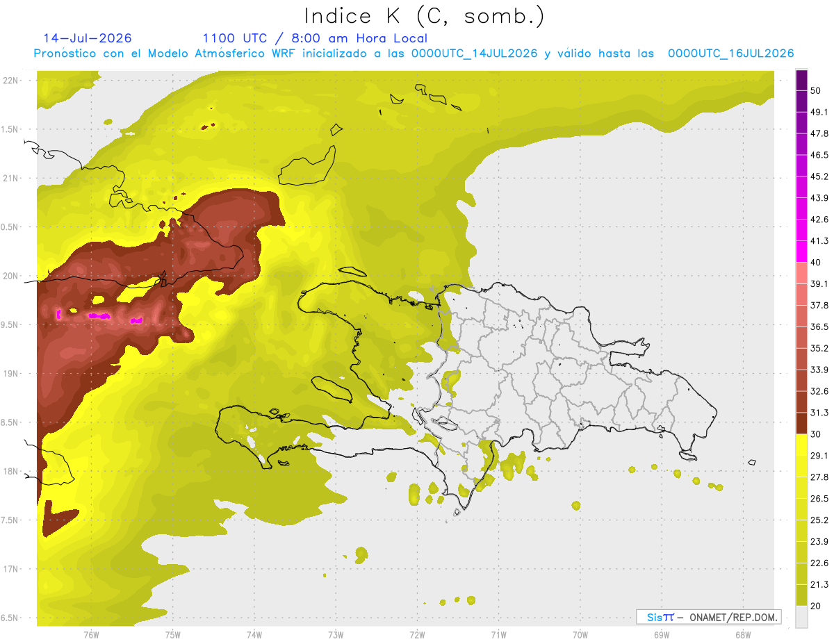Click the '75W' longitude label
The width and height of the screenshot is (834, 644).
pos(172,635)
